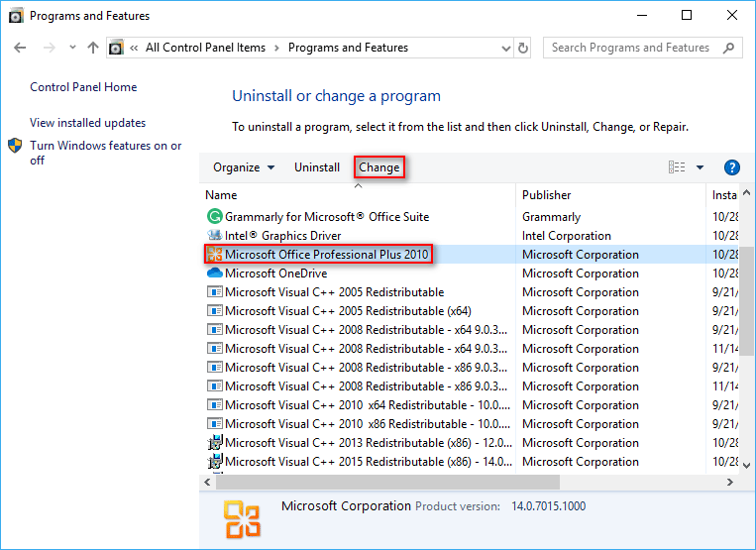
Task: Select Microsoft Visual C++ 2005 Redistributable (x64) name
Action: tap(348, 311)
